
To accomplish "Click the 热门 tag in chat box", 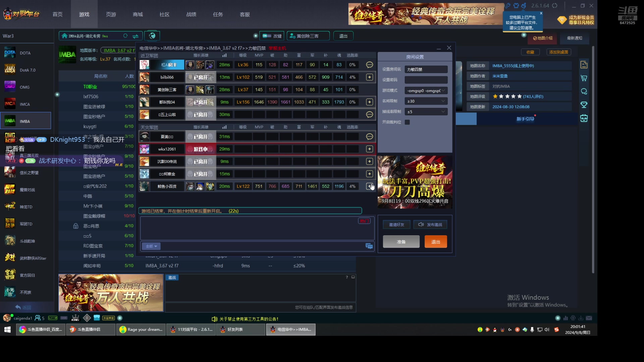I will [x=364, y=221].
